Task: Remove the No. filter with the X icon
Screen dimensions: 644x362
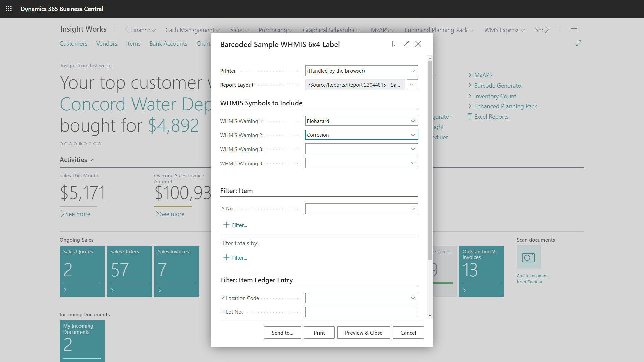Action: pyautogui.click(x=223, y=208)
